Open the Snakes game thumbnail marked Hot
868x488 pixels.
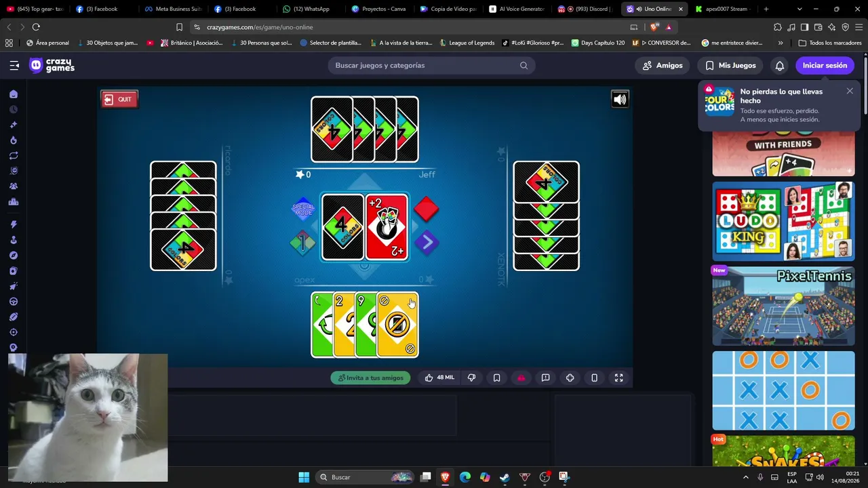783,451
